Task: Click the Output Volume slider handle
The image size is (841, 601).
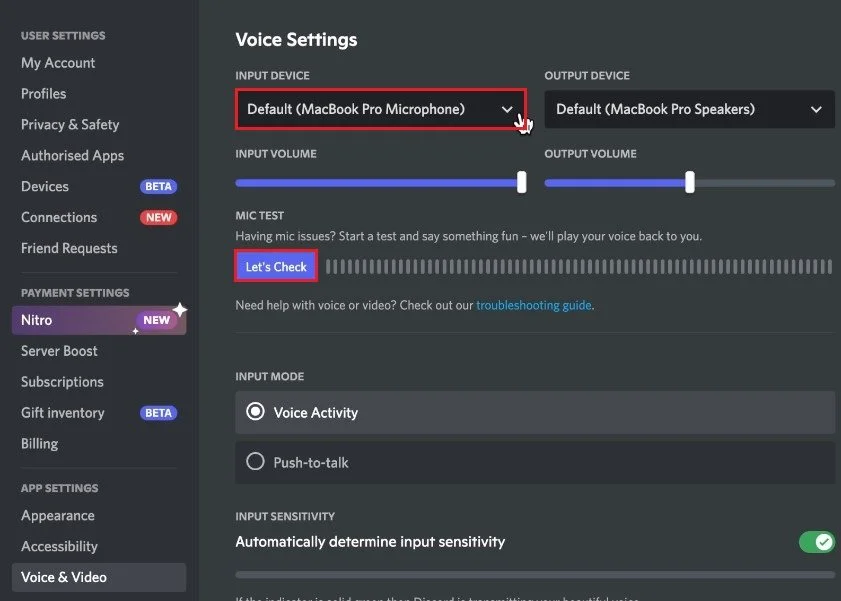Action: [690, 182]
